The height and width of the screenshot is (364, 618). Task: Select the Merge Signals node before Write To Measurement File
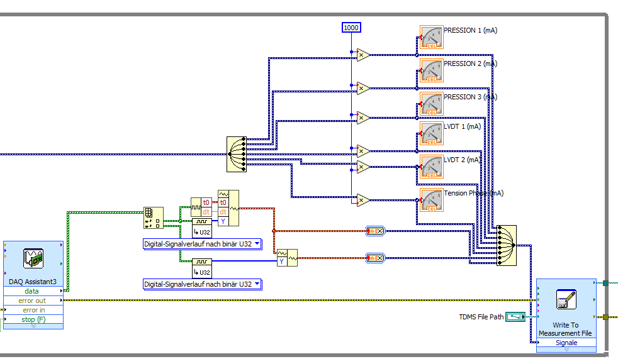click(507, 246)
